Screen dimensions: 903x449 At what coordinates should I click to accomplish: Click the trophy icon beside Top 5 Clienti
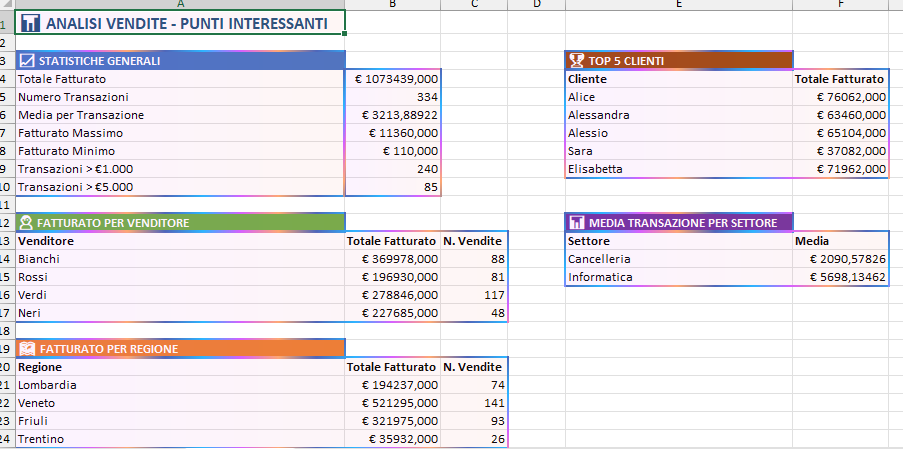[576, 61]
